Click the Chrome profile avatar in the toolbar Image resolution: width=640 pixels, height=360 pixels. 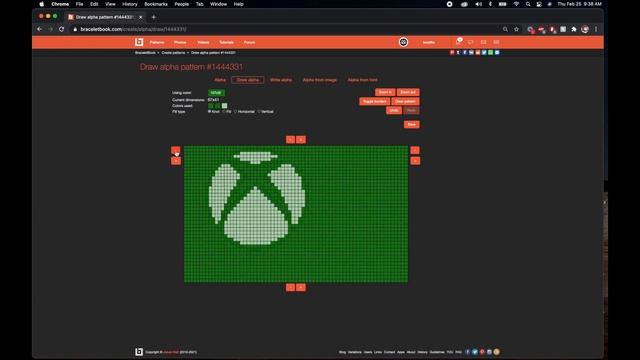pos(585,29)
